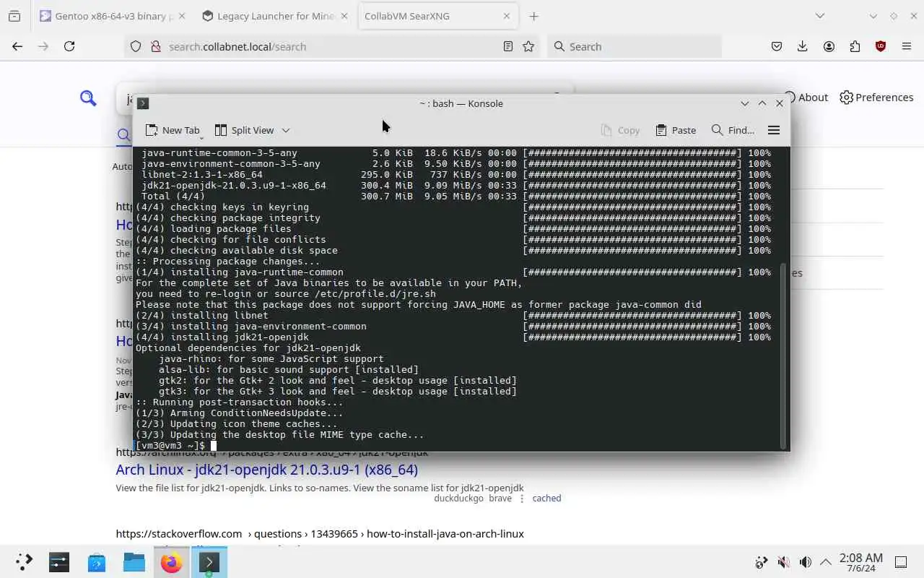Click the insecure connection lock icon

154,46
